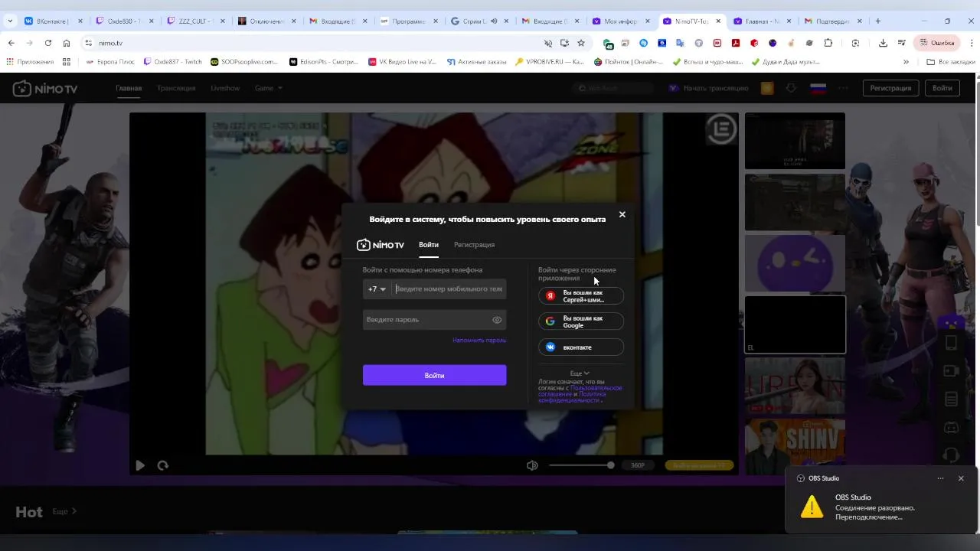Screen dimensions: 980x551
Task: Select the purple smiley stream thumbnail
Action: 795,263
